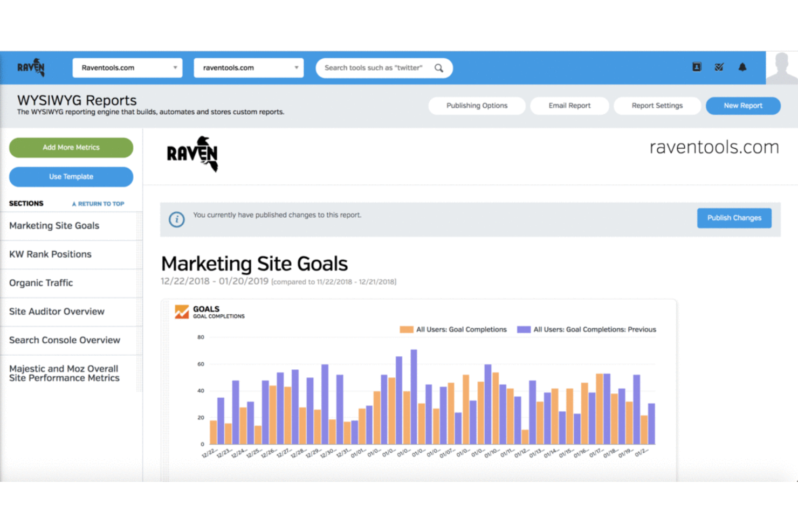798x532 pixels.
Task: Open the Organic Traffic section
Action: (x=41, y=282)
